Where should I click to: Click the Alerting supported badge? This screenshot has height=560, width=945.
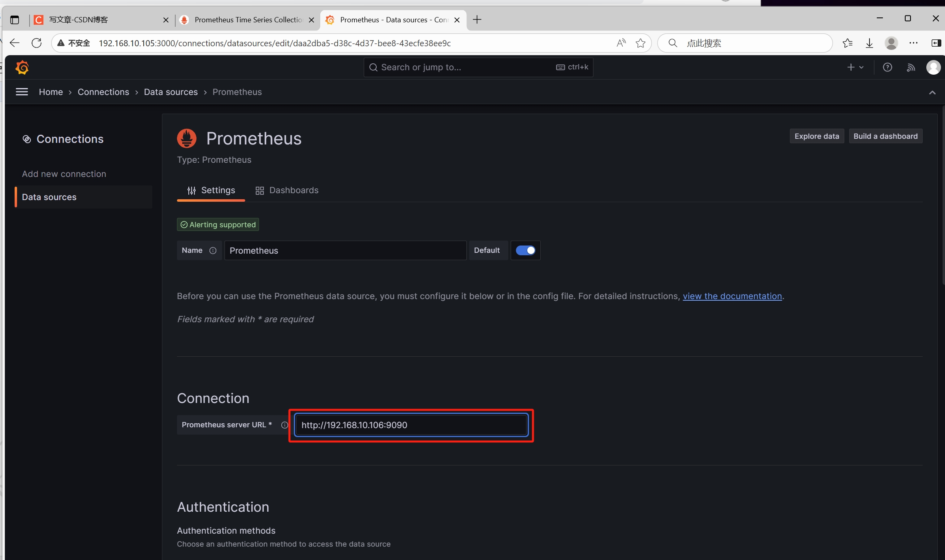click(218, 225)
